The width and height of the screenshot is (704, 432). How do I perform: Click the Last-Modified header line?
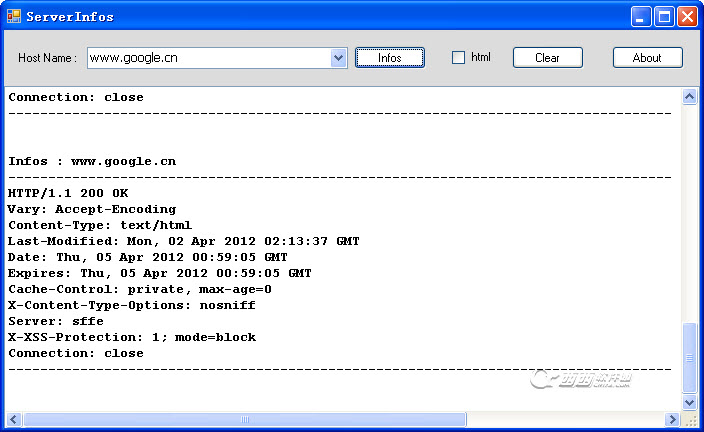tap(184, 241)
